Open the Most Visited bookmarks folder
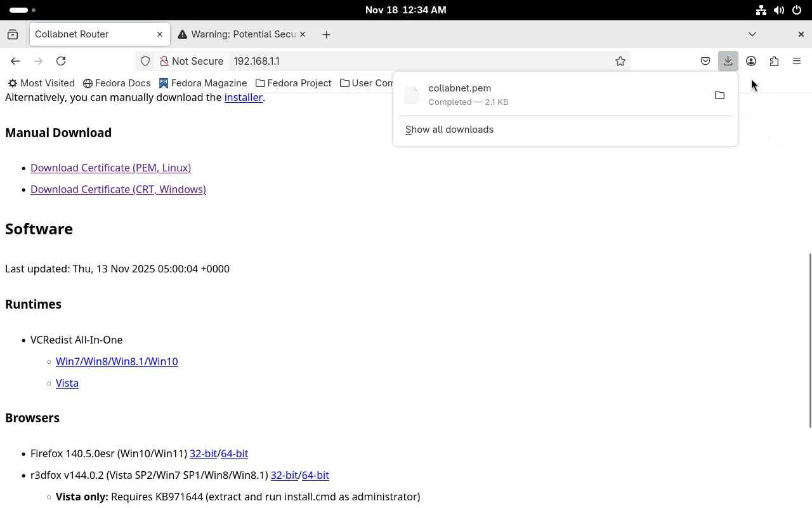Image resolution: width=812 pixels, height=508 pixels. pos(41,83)
